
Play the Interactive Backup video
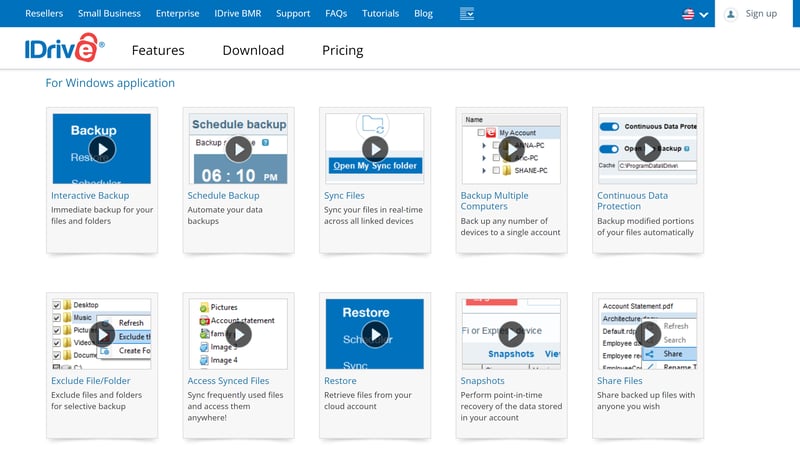tap(101, 149)
